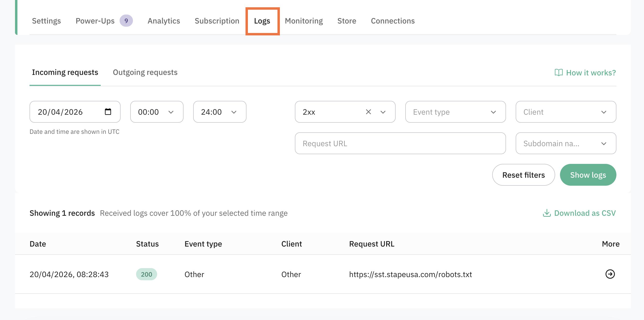Click the URL https://sst.stapeusa.com/robots.txt
This screenshot has width=644, height=320.
coord(411,274)
